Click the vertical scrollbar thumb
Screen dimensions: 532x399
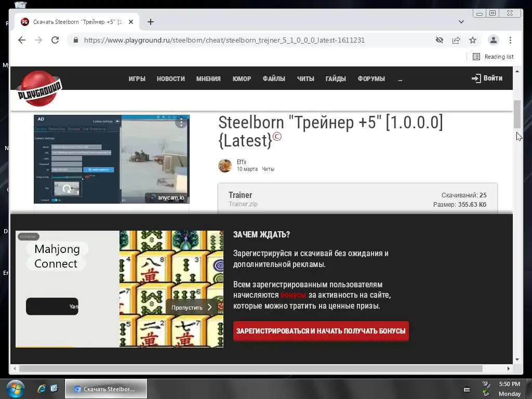click(517, 114)
